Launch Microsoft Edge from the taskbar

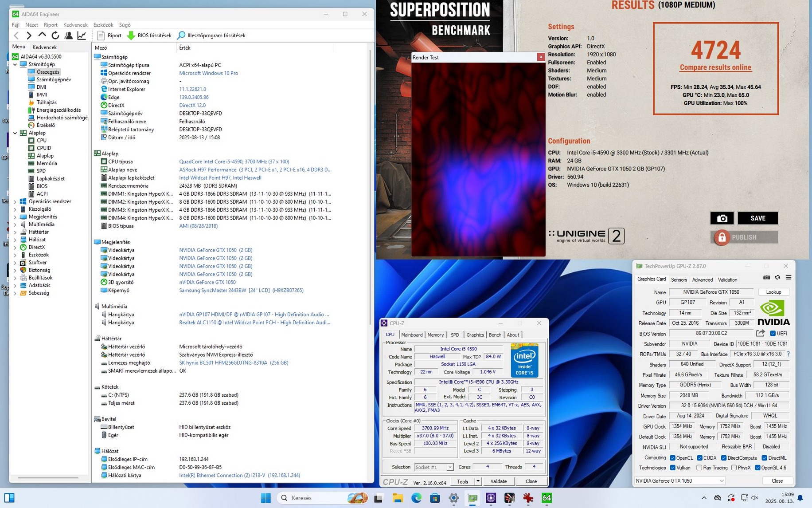[416, 498]
